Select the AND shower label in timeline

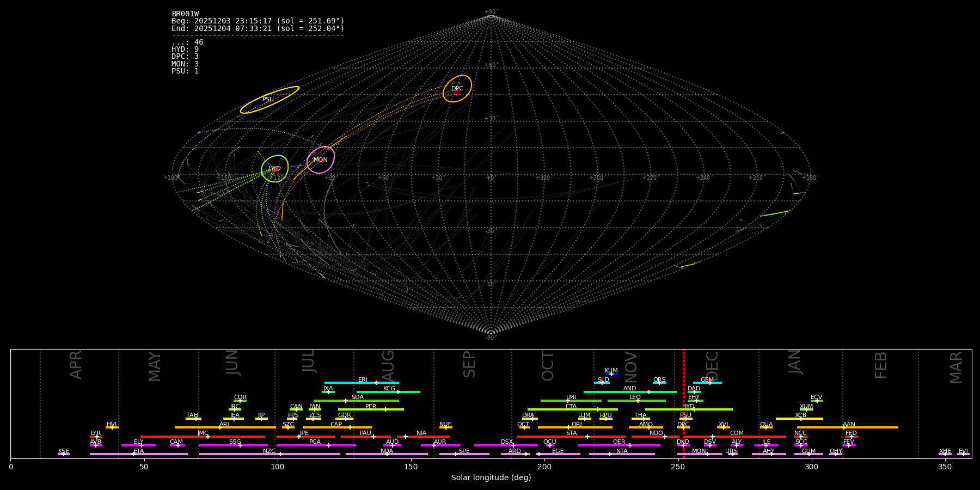point(630,389)
